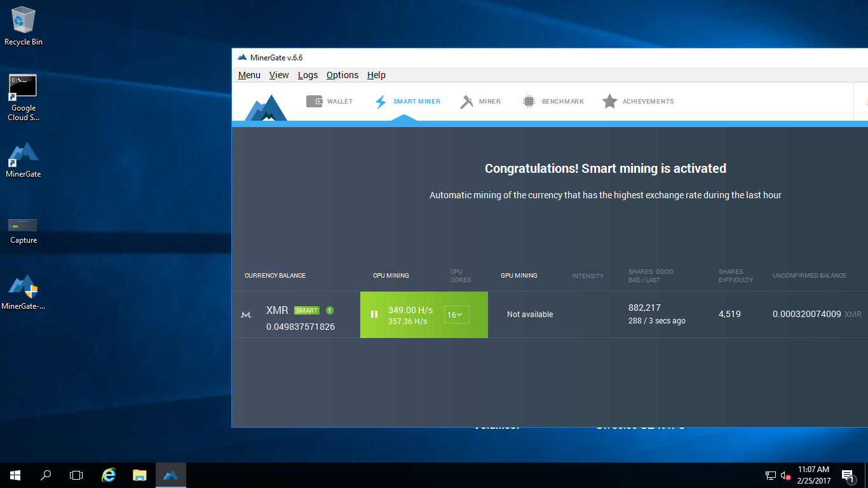Image resolution: width=868 pixels, height=488 pixels.
Task: Open the Menu menu
Action: tap(249, 75)
